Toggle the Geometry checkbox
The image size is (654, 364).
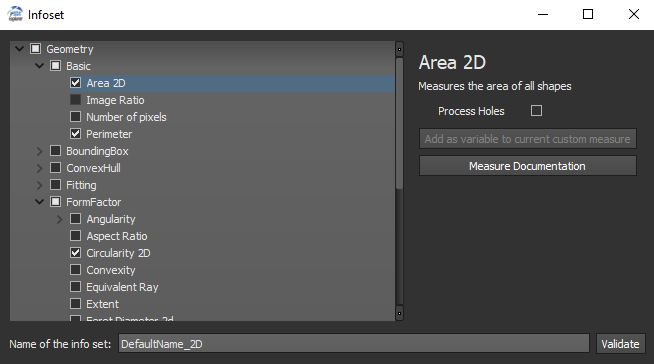35,49
